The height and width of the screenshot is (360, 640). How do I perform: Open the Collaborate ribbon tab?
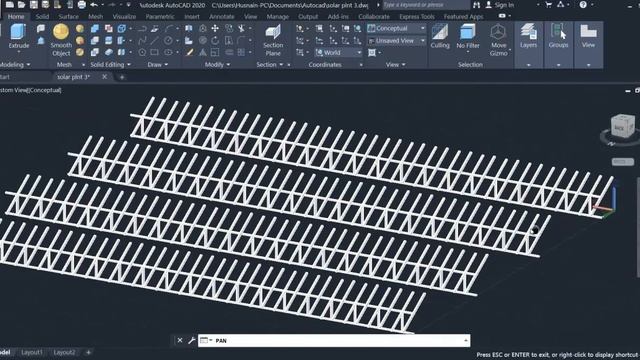[374, 17]
